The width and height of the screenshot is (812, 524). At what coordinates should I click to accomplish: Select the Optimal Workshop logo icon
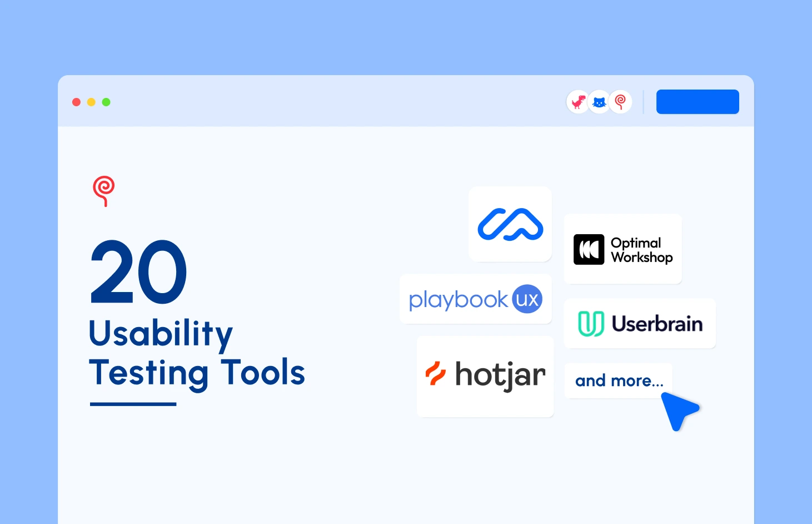click(x=589, y=249)
